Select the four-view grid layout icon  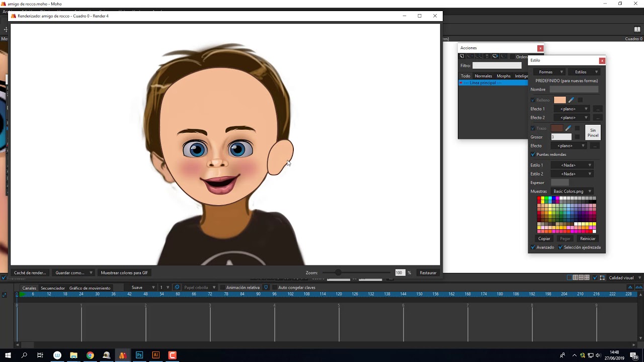[587, 278]
